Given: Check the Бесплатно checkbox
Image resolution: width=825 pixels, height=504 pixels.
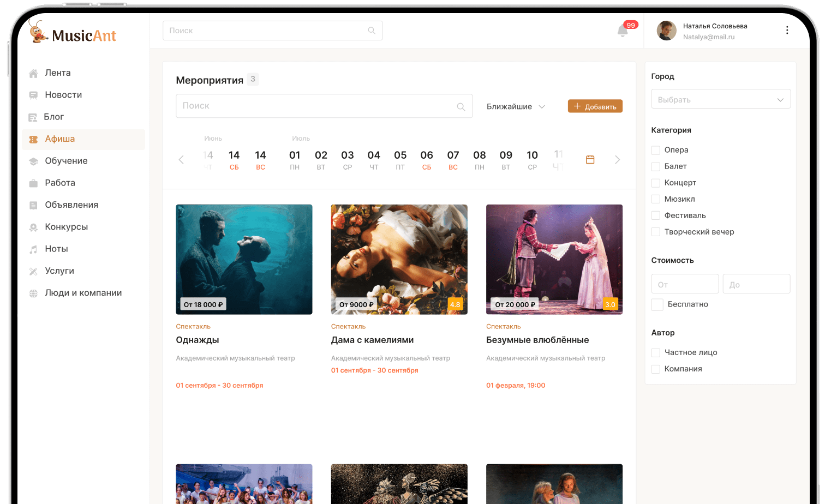Looking at the screenshot, I should tap(657, 304).
